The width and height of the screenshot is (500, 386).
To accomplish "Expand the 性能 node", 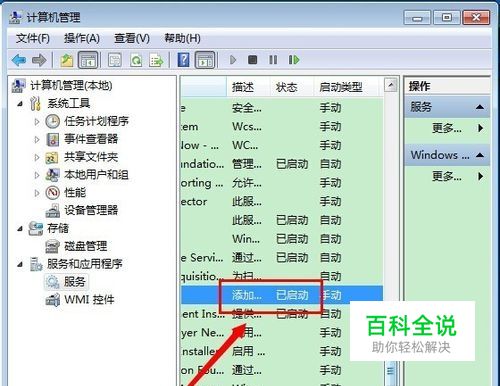I will click(37, 193).
